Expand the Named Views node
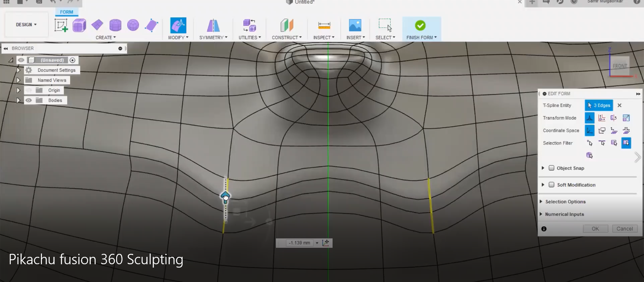644x282 pixels. tap(18, 80)
